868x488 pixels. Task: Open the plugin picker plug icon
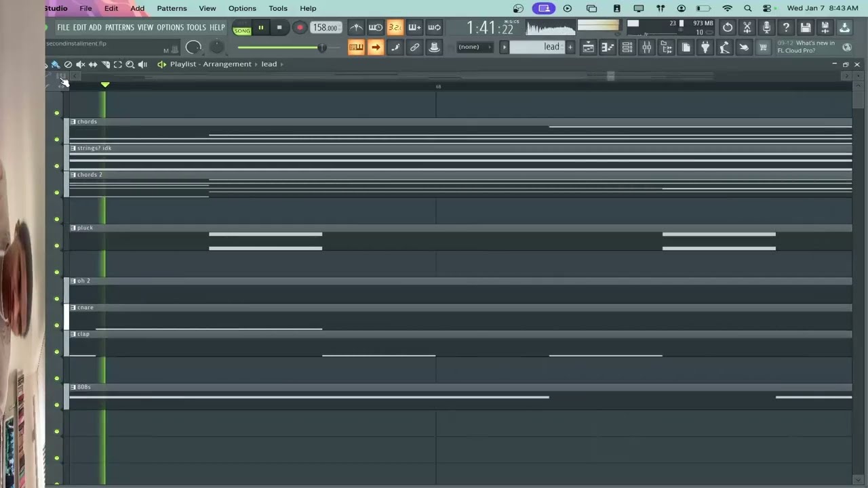coord(705,47)
